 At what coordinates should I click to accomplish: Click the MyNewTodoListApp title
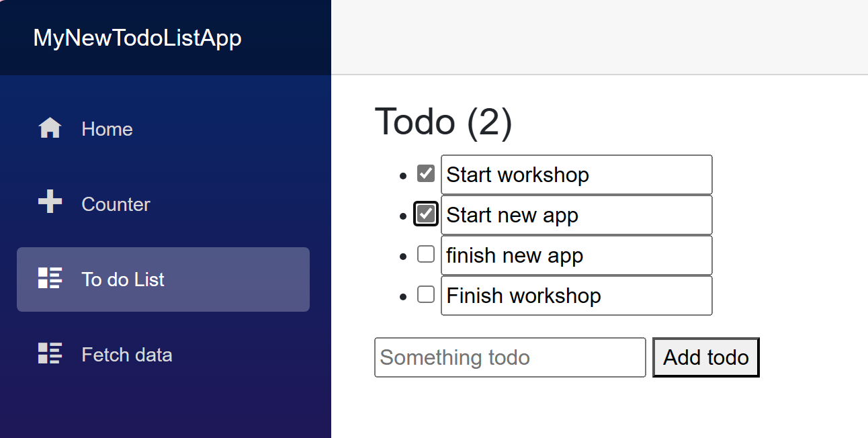138,38
